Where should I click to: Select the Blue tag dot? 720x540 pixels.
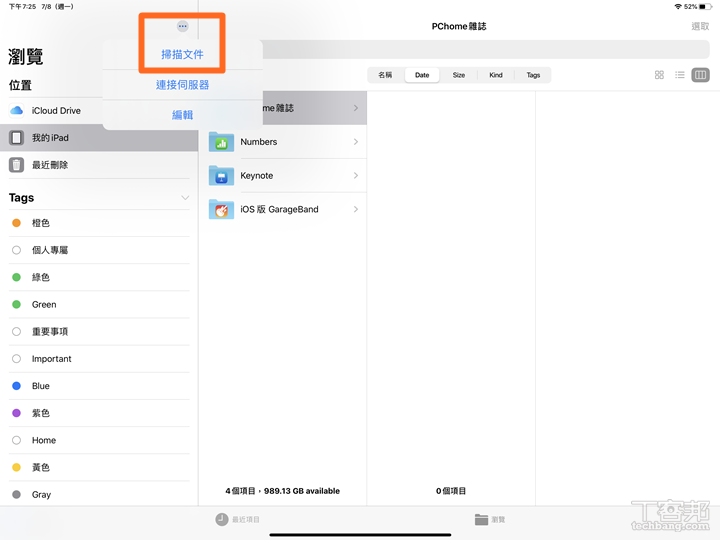pyautogui.click(x=17, y=386)
